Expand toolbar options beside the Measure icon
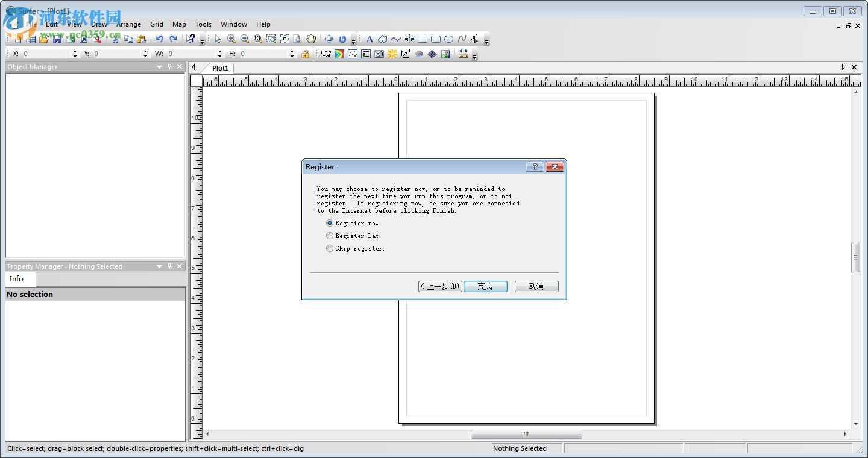 (x=475, y=55)
